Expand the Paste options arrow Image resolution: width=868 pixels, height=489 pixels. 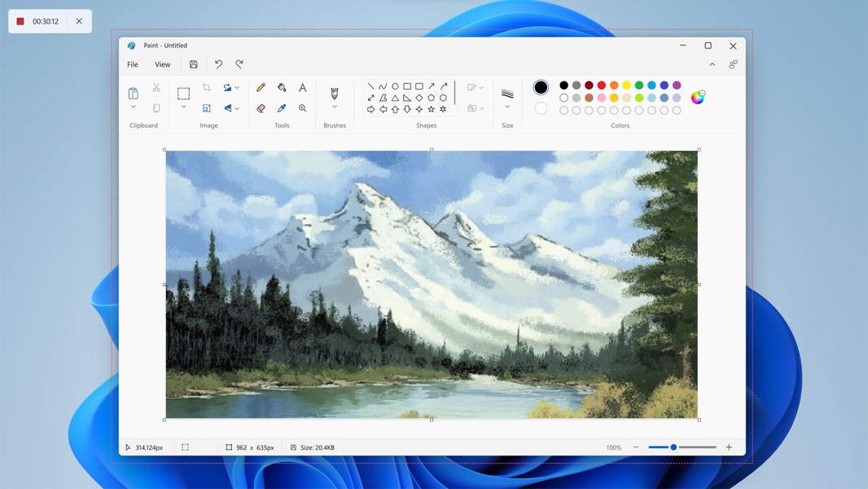coord(134,108)
